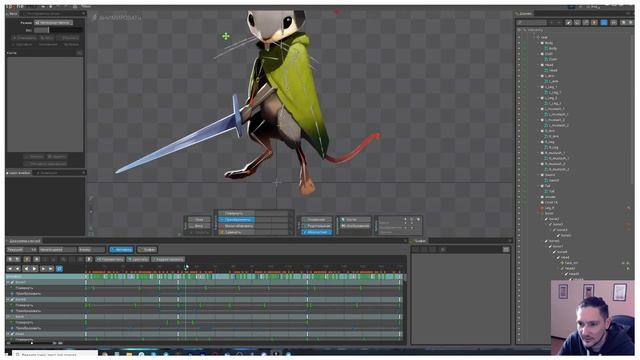Screen dimensions: 640x360
Task: Select the root node in tree
Action: click(x=544, y=37)
